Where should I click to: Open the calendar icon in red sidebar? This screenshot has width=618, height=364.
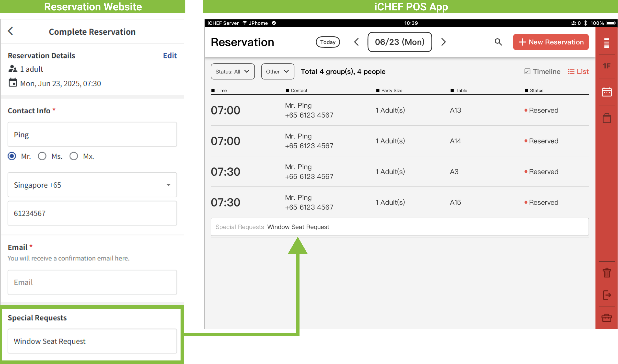point(607,92)
